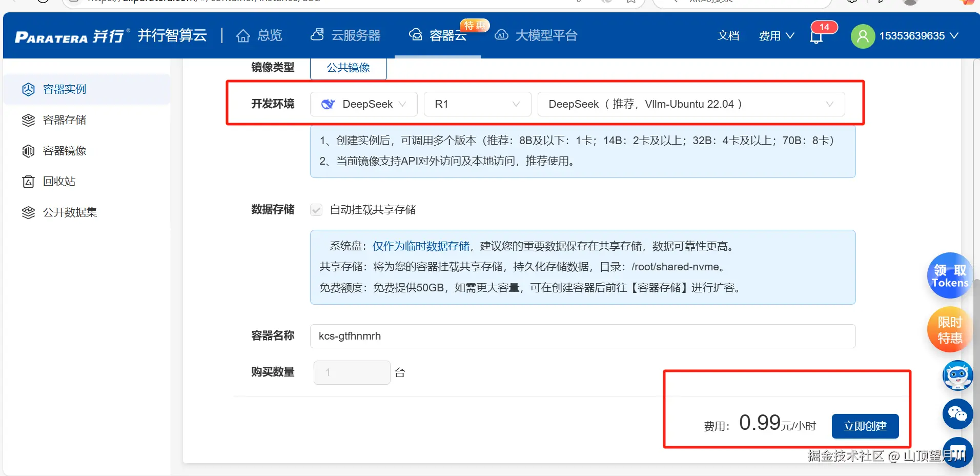980x476 pixels.
Task: Expand the Vllm-Ubuntu 22.04 image dropdown
Action: (x=691, y=104)
